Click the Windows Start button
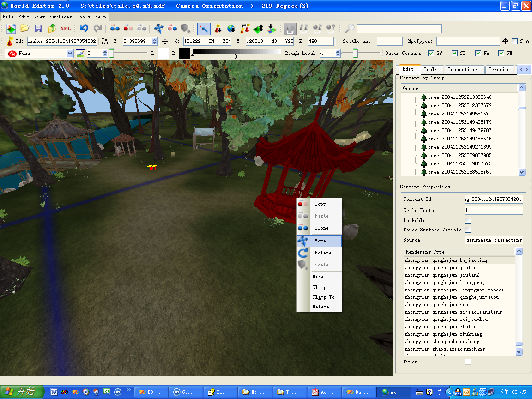Screen dimensions: 532x399 [22, 392]
